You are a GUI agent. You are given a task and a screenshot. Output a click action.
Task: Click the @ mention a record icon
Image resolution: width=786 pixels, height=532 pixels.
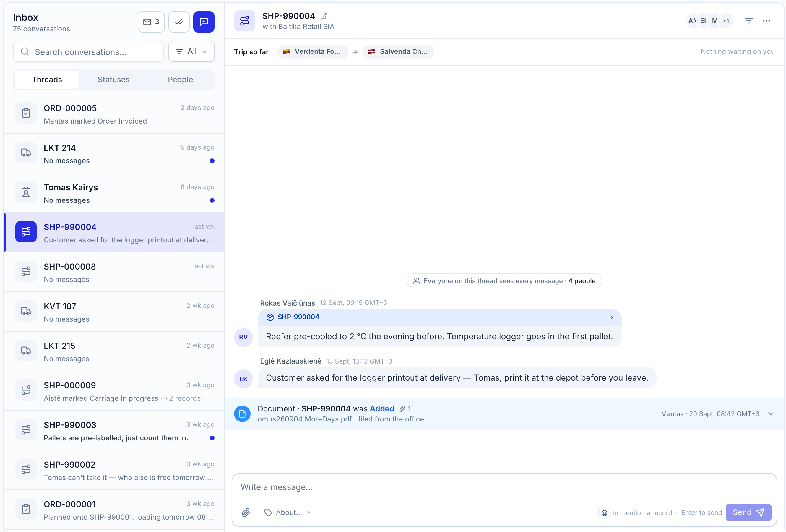click(604, 513)
